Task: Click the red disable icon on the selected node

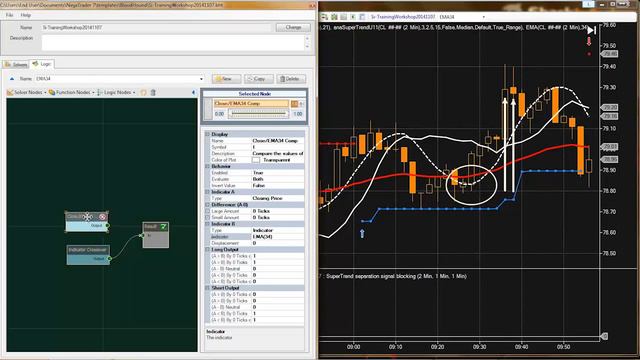Action: (102, 217)
